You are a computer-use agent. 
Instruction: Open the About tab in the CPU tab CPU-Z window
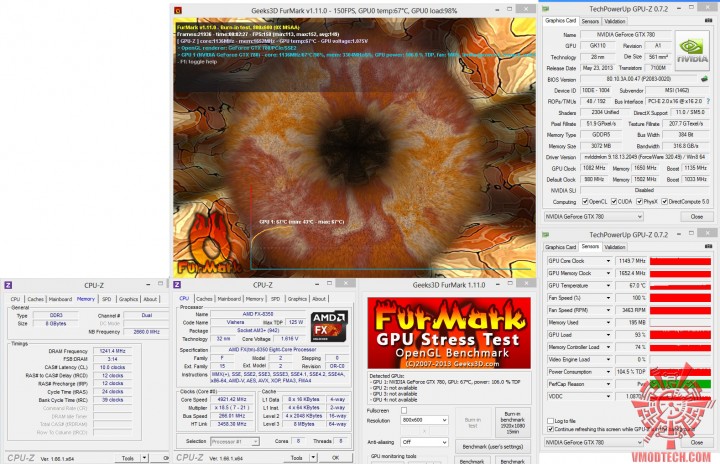(319, 299)
